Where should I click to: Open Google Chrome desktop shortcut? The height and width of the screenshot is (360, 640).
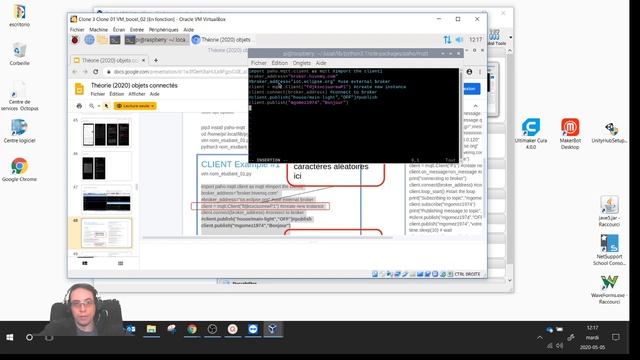click(19, 170)
